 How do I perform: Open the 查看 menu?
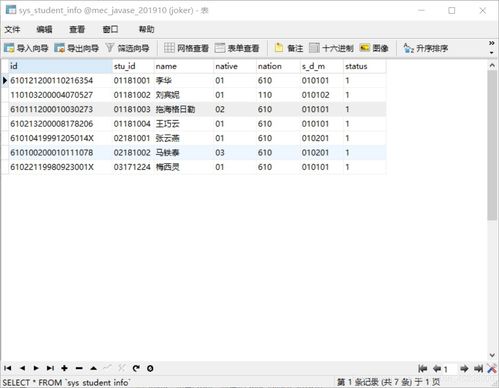(77, 30)
